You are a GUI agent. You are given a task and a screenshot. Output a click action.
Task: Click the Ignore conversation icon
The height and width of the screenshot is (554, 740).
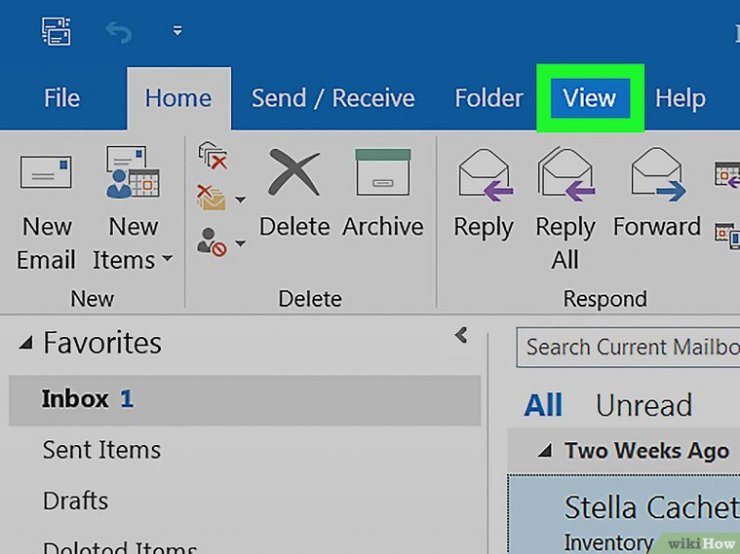pyautogui.click(x=213, y=155)
